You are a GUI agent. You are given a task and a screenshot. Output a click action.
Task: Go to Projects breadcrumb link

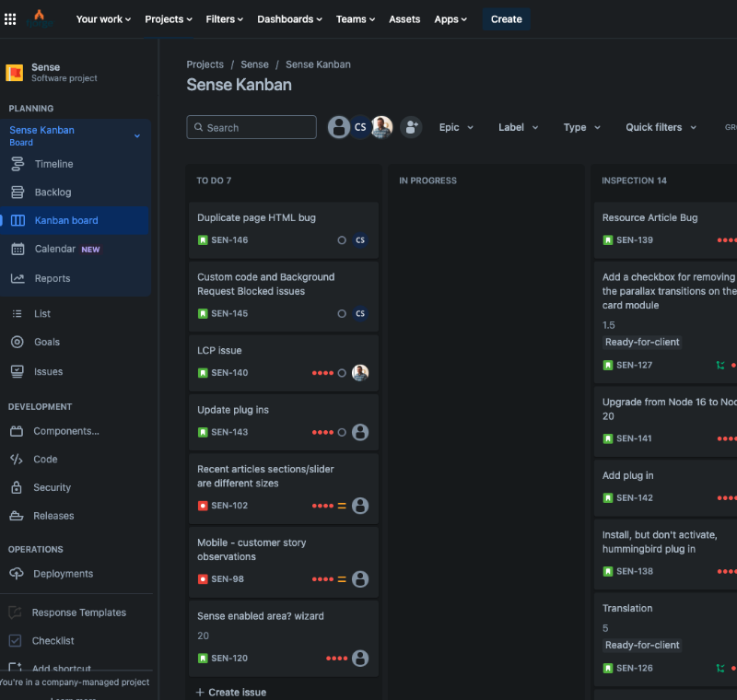(205, 64)
